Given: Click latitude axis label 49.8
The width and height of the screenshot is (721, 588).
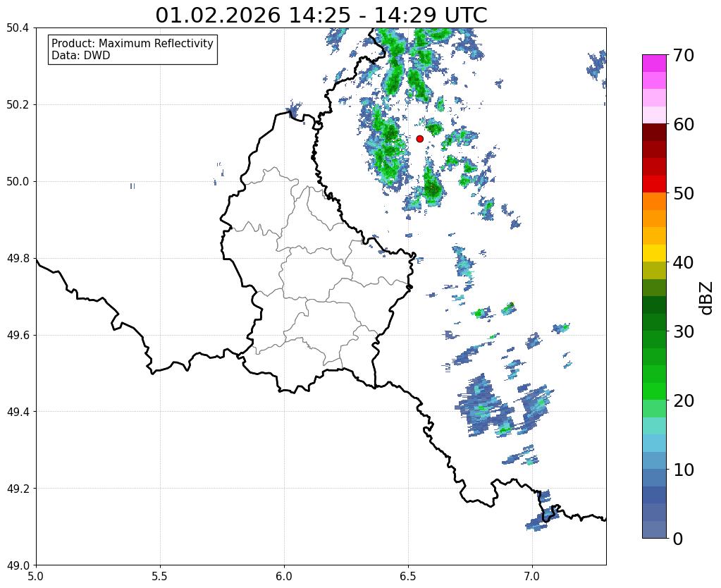Looking at the screenshot, I should coord(18,259).
